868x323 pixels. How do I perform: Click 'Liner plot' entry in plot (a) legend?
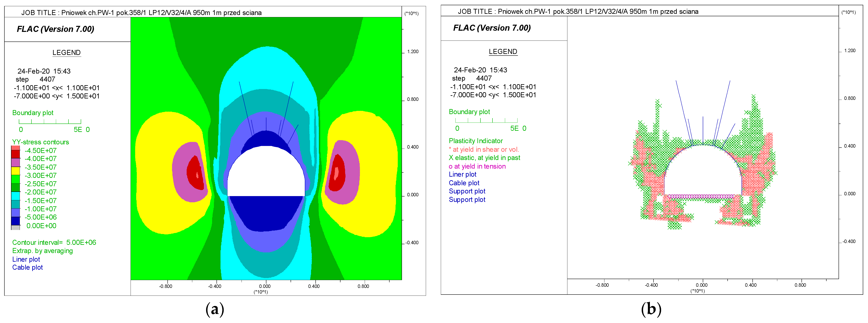[26, 259]
